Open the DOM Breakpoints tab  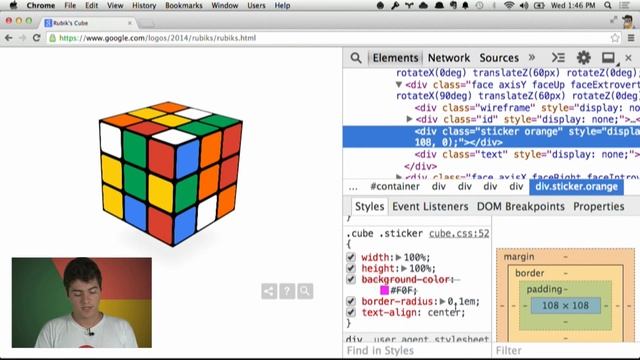[520, 207]
